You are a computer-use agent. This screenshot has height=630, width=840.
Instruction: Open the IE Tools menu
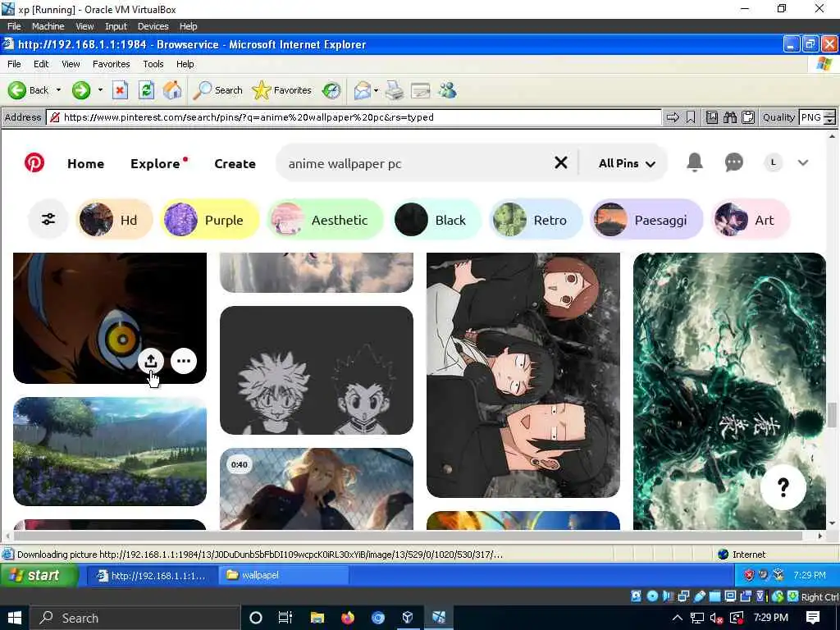(x=153, y=64)
